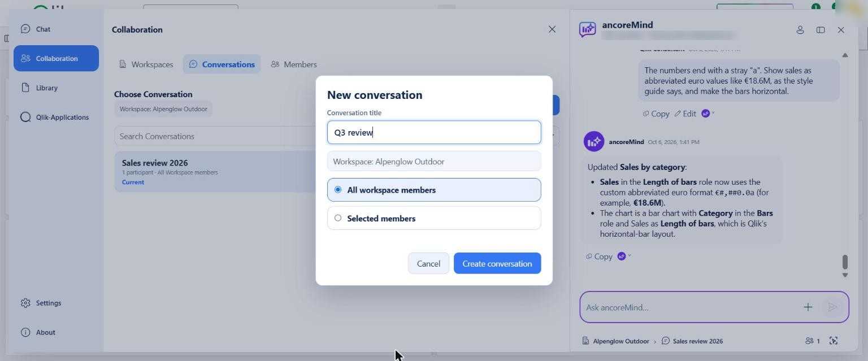Click the Oct 6, 2026, 1:41 PM timestamp
This screenshot has width=868, height=361.
pyautogui.click(x=674, y=142)
